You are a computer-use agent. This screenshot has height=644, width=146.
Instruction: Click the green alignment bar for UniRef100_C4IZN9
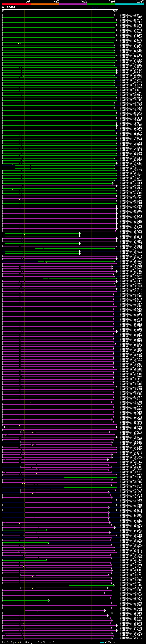click(x=91, y=585)
